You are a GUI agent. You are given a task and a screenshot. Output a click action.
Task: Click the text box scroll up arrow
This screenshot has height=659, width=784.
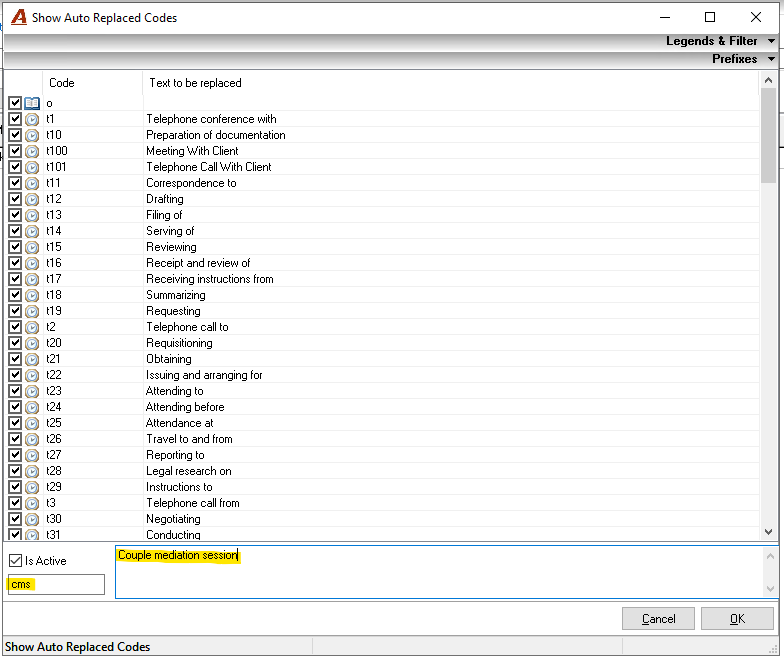click(x=770, y=556)
